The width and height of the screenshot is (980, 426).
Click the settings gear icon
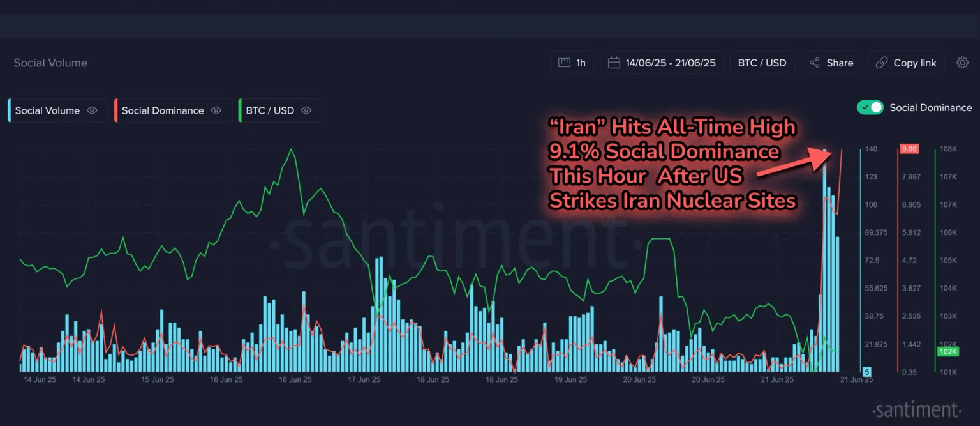pos(962,63)
